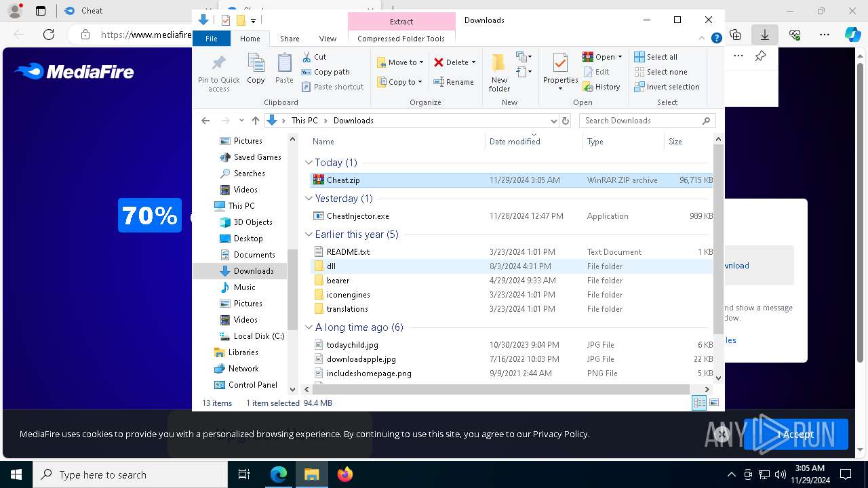This screenshot has height=488, width=868.
Task: Refresh the MediaFire page in Edge
Action: click(x=49, y=35)
